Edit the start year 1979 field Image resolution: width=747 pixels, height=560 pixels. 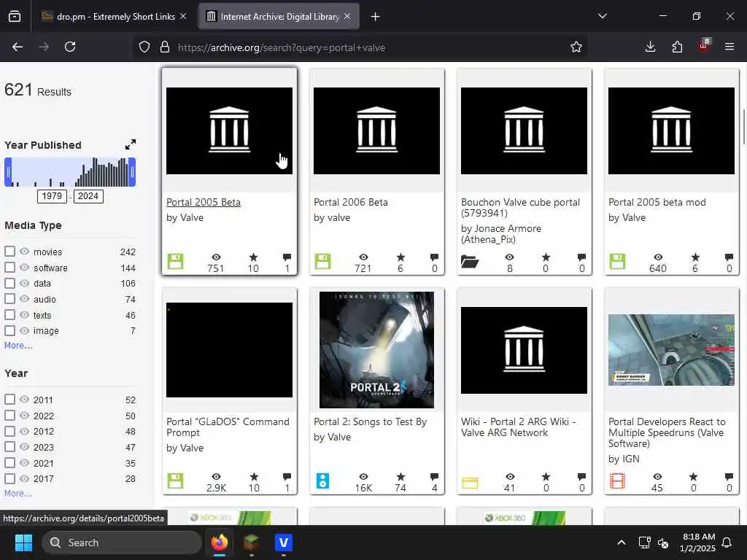pos(52,196)
